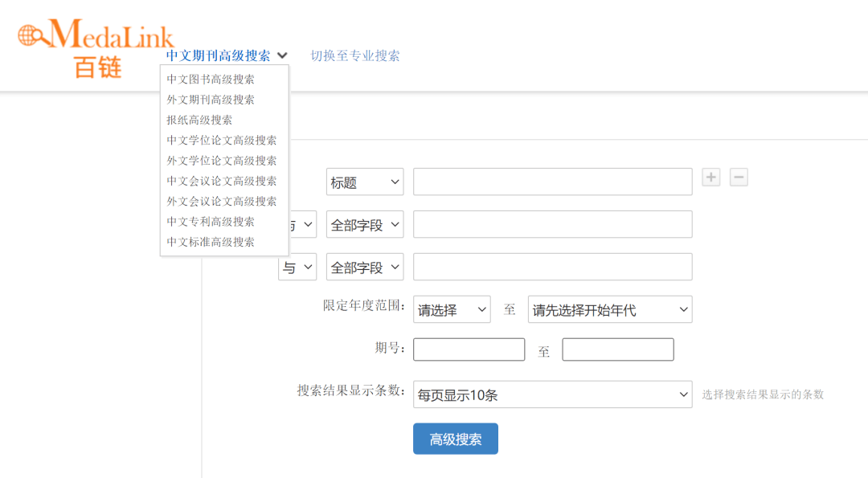Screen dimensions: 868x478
Task: Open the second row's 全部字段 dropdown
Action: tap(364, 224)
